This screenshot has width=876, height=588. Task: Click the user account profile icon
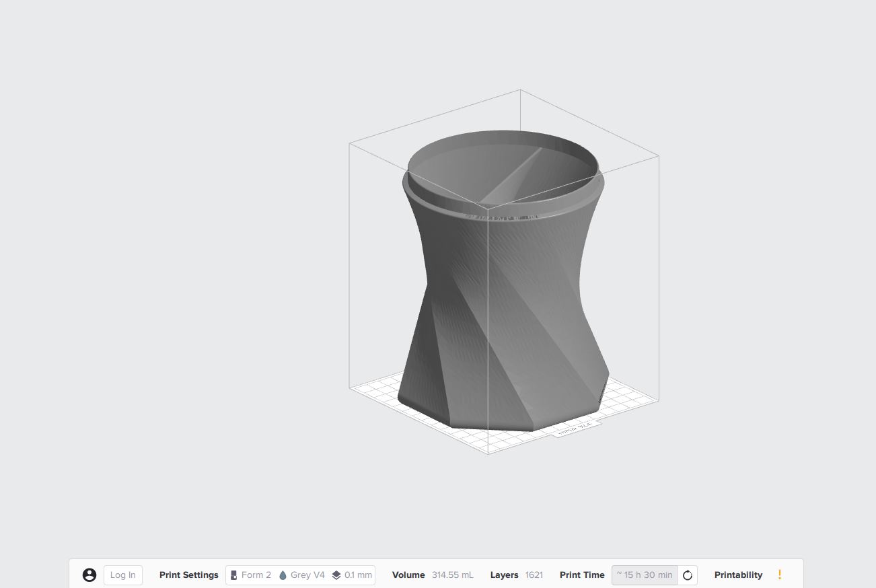pos(89,575)
